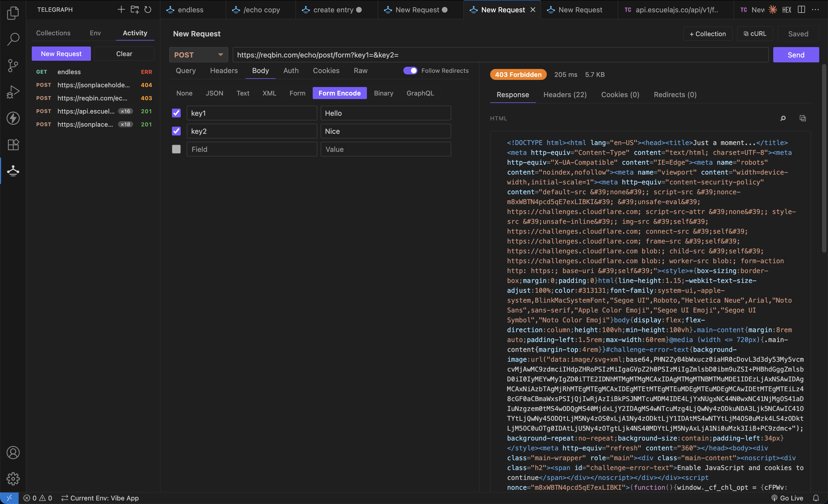
Task: Open the api.escuelajs.co editor tab
Action: [676, 10]
